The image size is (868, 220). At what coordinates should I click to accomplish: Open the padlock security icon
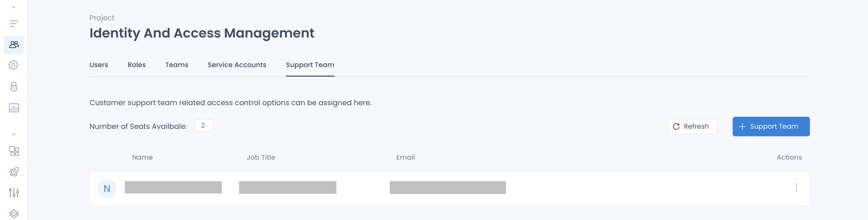coord(14,87)
